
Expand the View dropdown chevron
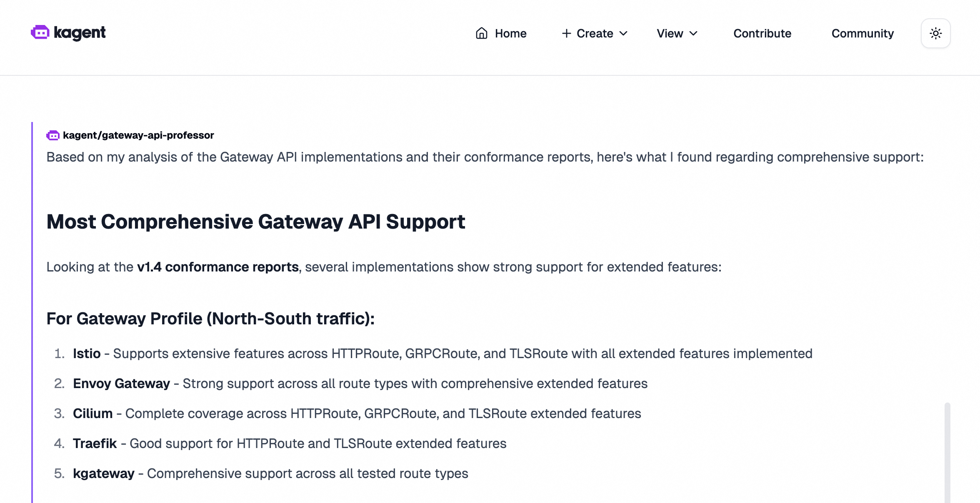point(694,33)
